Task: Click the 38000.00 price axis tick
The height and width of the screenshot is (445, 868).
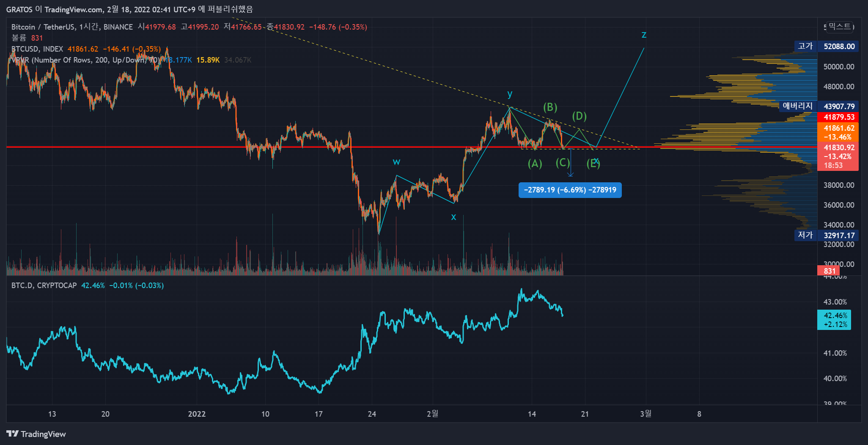Action: coord(839,185)
